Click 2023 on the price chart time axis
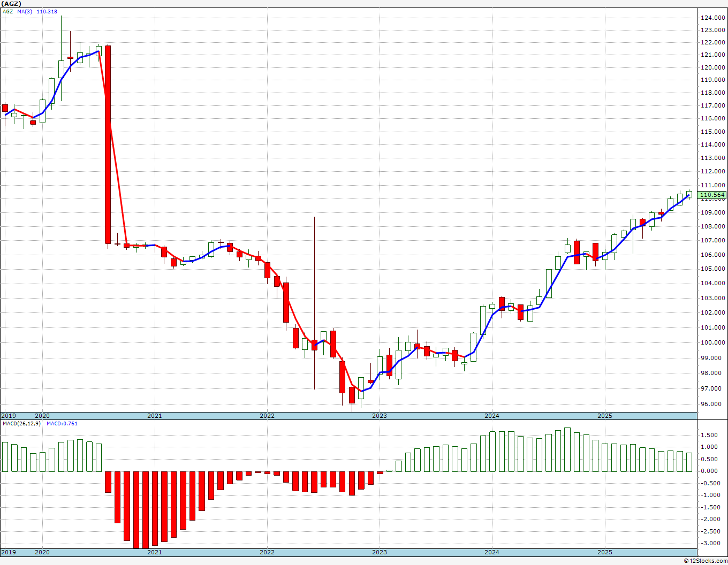This screenshot has height=565, width=728. [380, 416]
